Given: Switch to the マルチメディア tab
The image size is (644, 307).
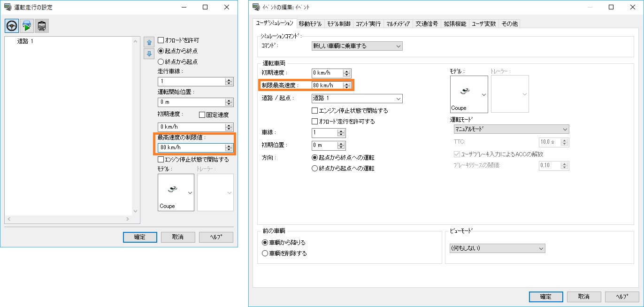Looking at the screenshot, I should [x=398, y=23].
